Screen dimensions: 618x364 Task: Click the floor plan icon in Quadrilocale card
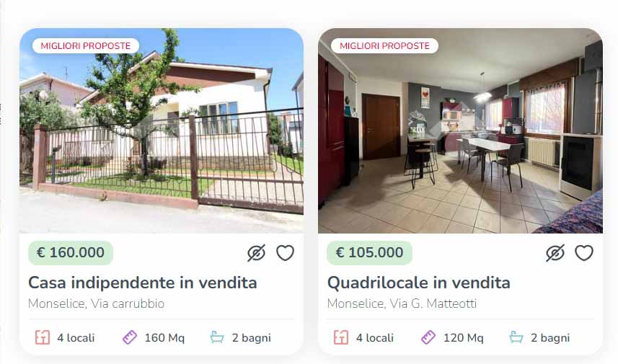[x=341, y=337]
